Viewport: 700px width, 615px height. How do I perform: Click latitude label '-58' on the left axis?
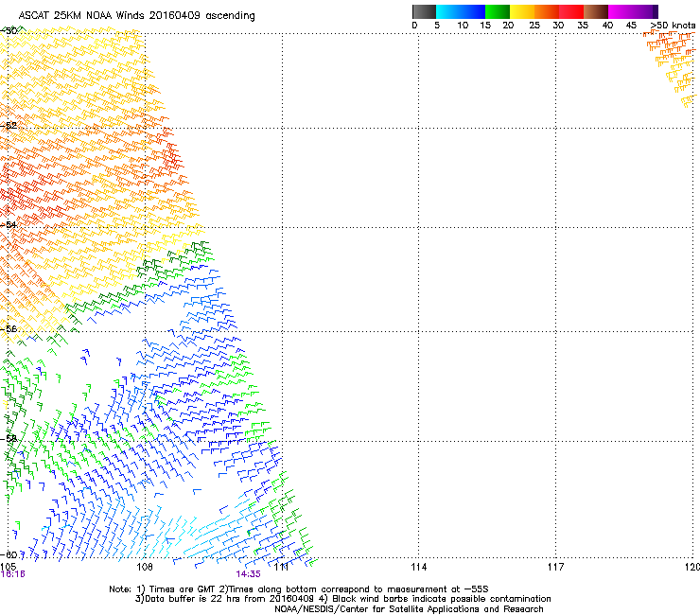tap(9, 438)
